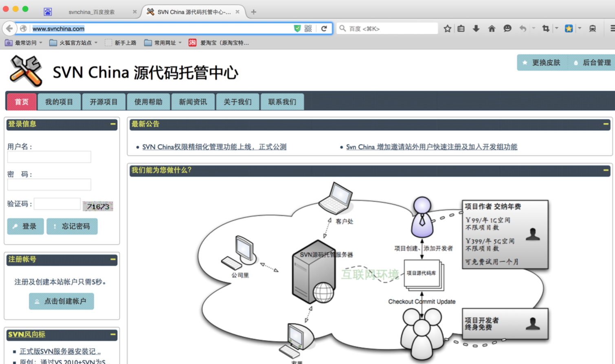This screenshot has width=615, height=364.
Task: Select the crop screenshot tool icon
Action: click(546, 29)
